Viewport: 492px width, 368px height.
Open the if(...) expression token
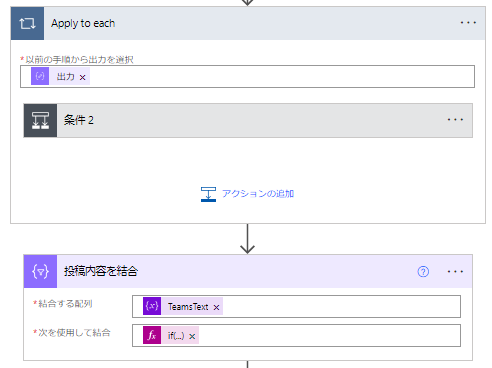(x=176, y=336)
